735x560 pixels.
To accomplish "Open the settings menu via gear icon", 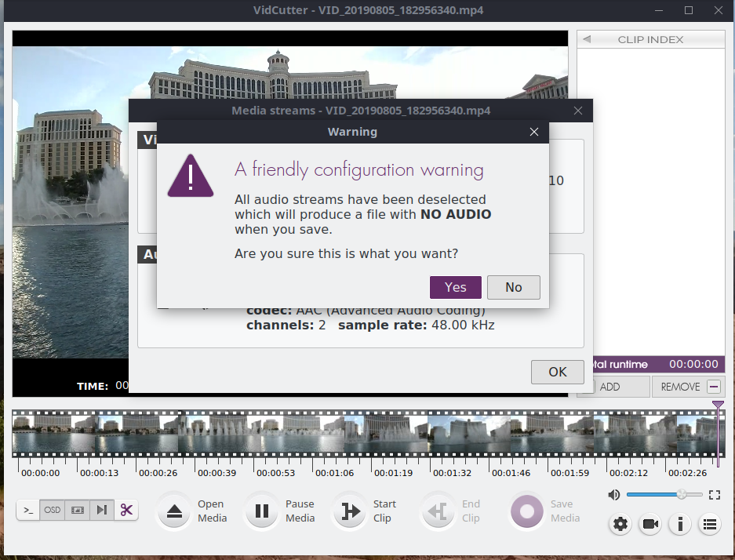I will [620, 524].
